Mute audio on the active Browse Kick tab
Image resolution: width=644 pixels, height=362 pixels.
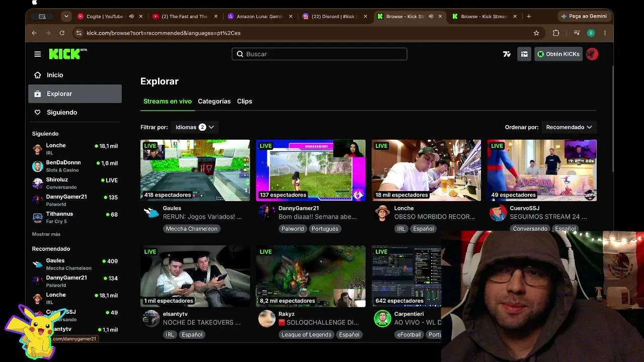[x=431, y=17]
